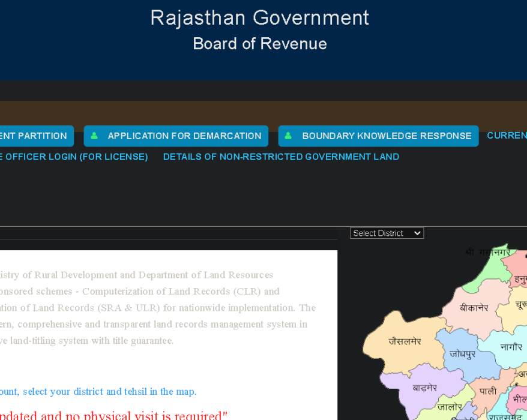Click the blue district and tehsil instruction text
527x420 pixels.
pyautogui.click(x=98, y=392)
